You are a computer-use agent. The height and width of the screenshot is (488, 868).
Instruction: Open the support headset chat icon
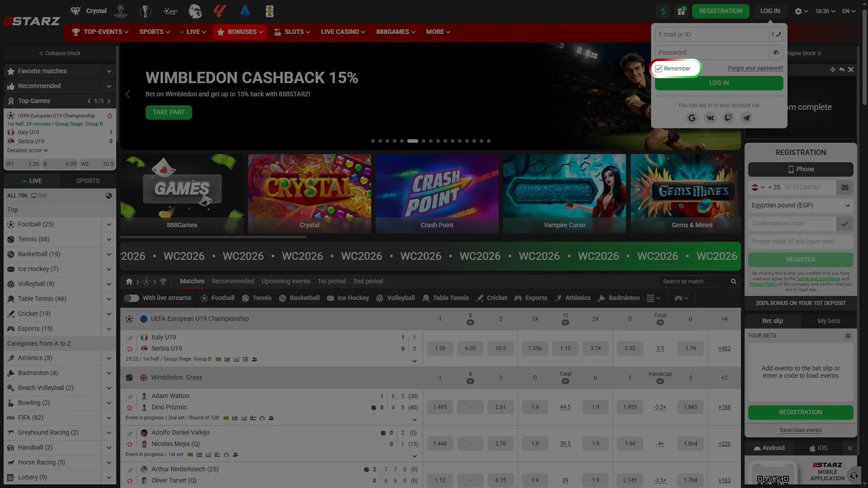click(x=854, y=475)
